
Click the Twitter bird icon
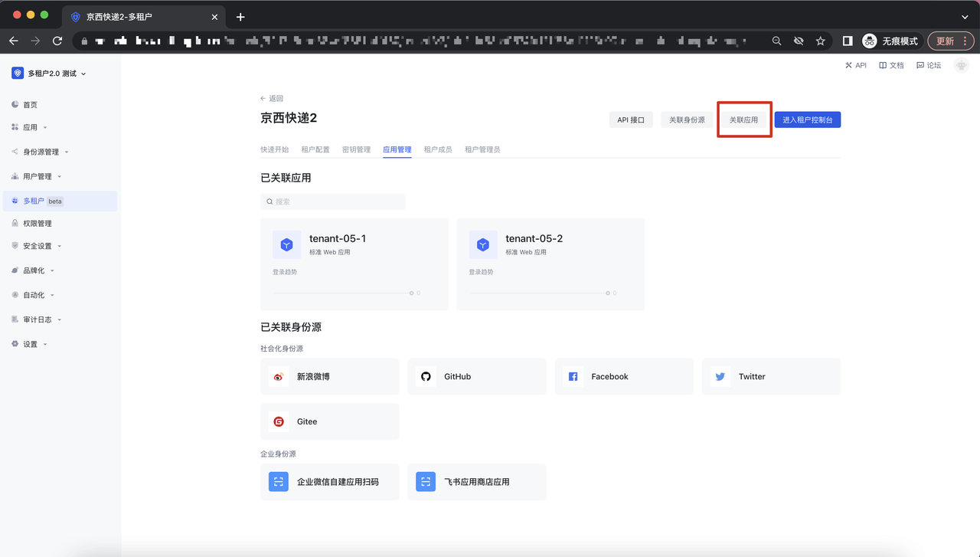720,376
